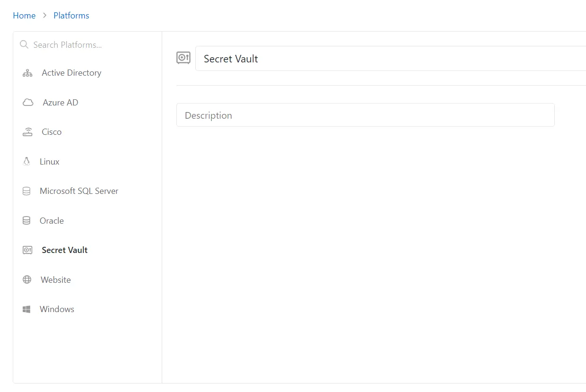586x392 pixels.
Task: Click the Azure AD cloud icon
Action: pos(28,103)
